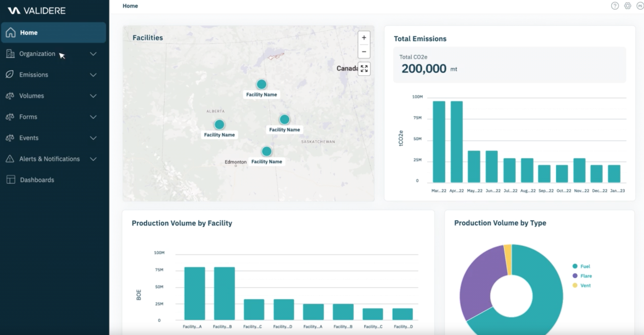Click the Vent legend color dot
644x335 pixels.
pyautogui.click(x=575, y=285)
